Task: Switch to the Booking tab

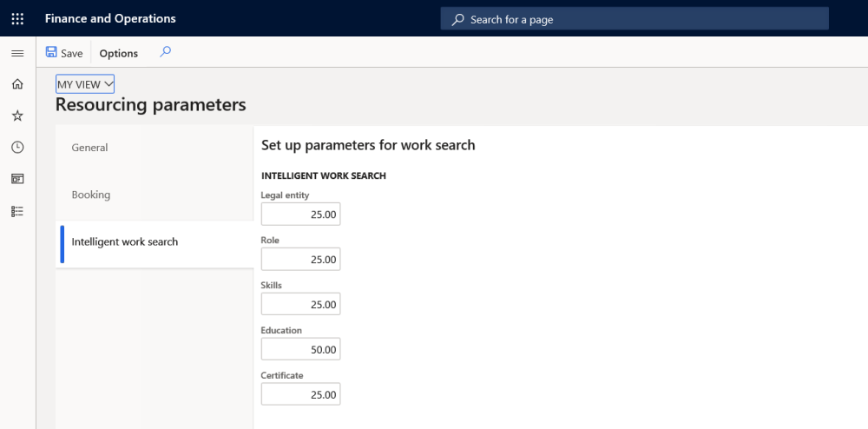Action: click(x=91, y=195)
